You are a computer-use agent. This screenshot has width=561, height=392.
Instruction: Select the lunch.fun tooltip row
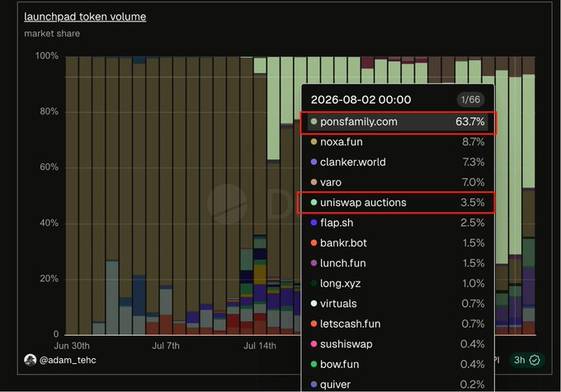coord(398,263)
